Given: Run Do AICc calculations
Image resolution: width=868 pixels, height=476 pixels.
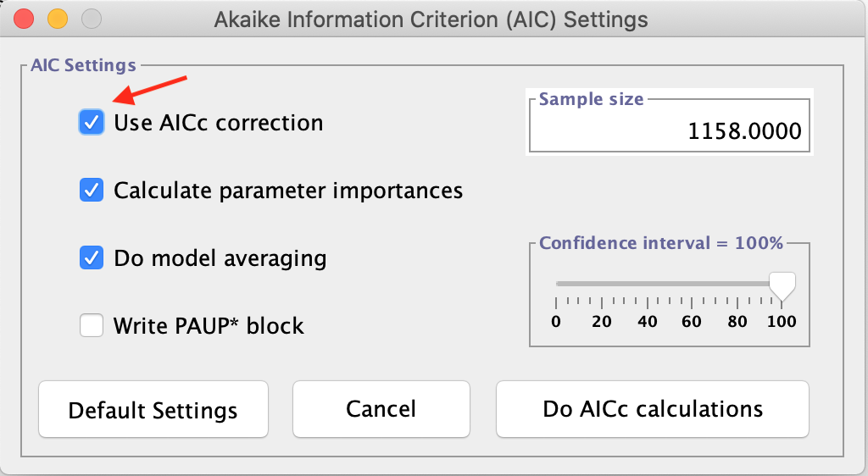Looking at the screenshot, I should coord(653,409).
